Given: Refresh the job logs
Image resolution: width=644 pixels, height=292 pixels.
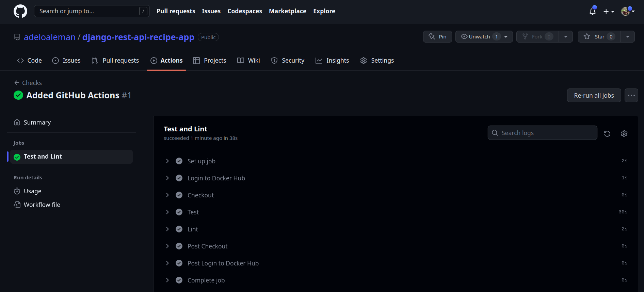Looking at the screenshot, I should [607, 134].
